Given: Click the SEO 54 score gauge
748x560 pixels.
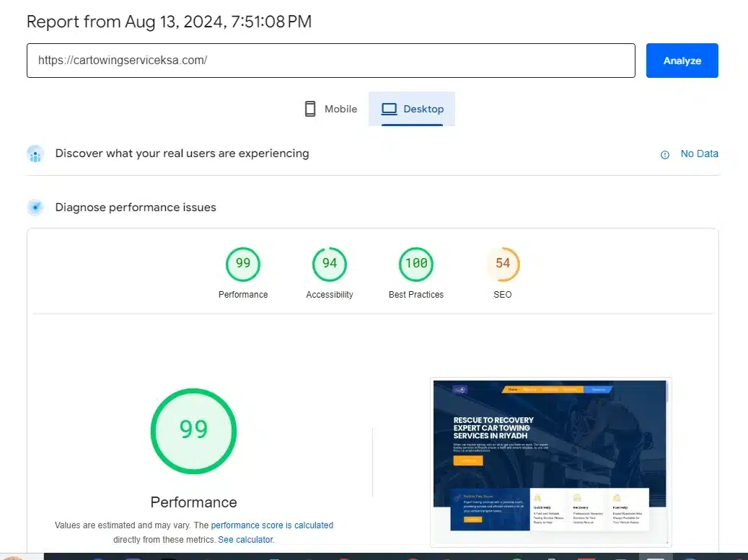Looking at the screenshot, I should (x=503, y=264).
